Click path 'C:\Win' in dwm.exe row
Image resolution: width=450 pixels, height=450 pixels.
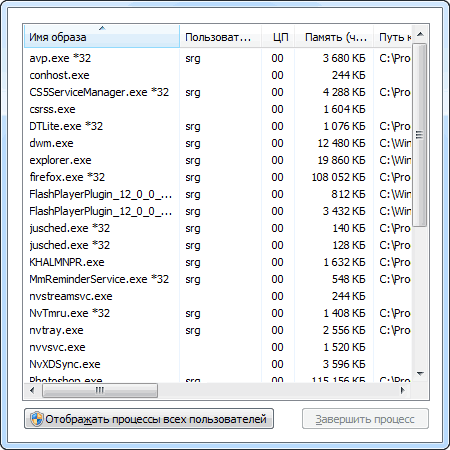tap(395, 143)
